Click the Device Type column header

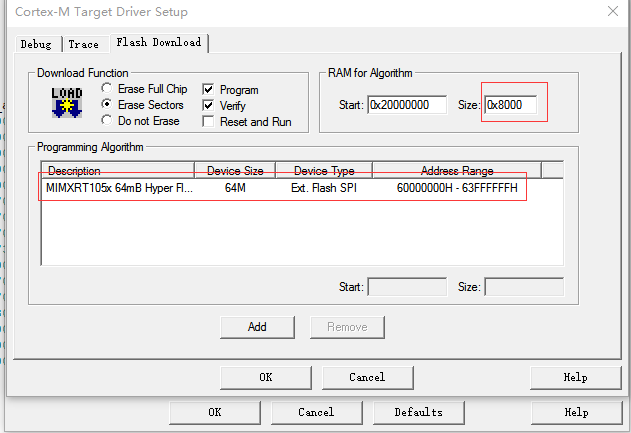pos(324,170)
